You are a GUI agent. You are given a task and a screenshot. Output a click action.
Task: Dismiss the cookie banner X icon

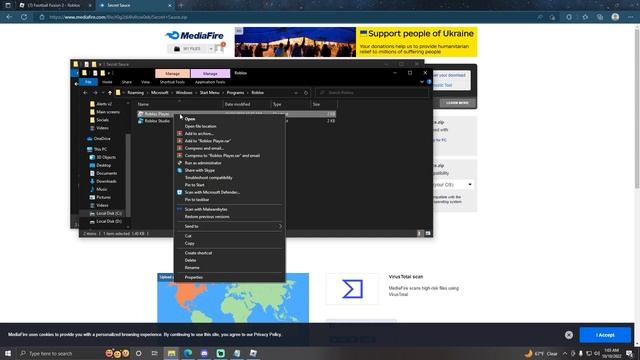(x=569, y=335)
